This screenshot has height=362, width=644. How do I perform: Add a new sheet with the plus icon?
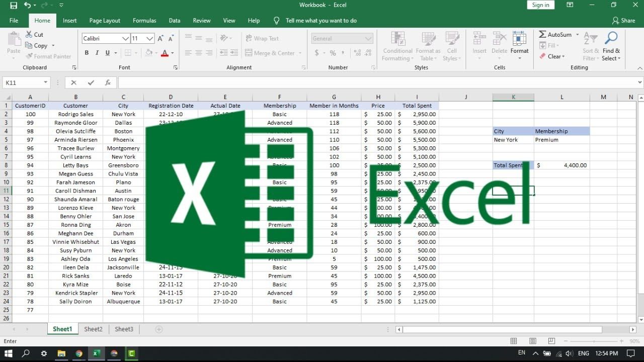[159, 329]
